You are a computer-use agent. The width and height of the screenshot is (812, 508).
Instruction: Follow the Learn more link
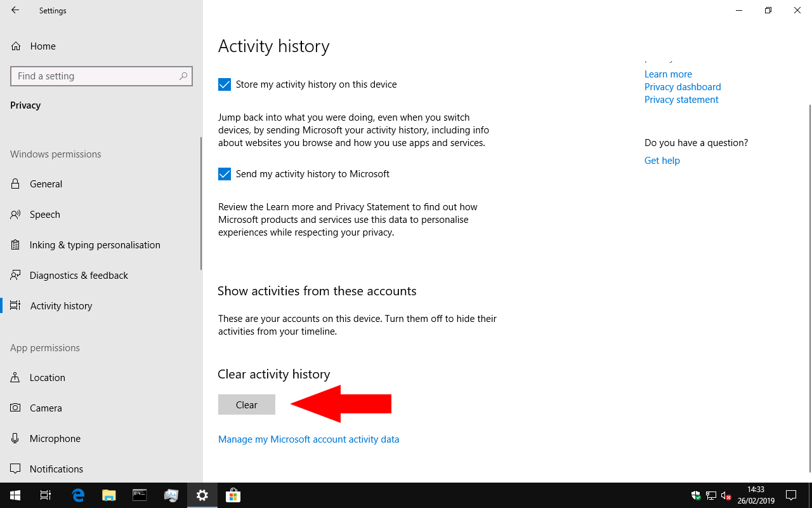tap(668, 74)
